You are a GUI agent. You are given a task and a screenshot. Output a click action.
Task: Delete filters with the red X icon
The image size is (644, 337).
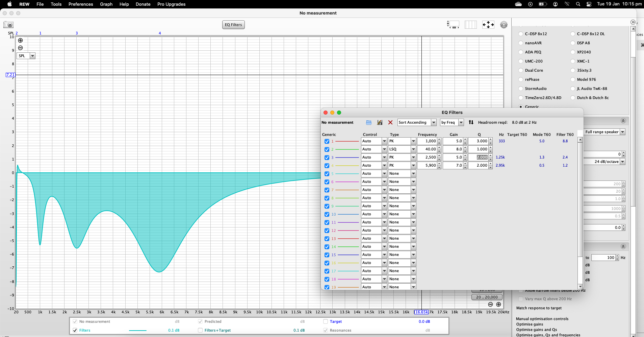tap(390, 122)
